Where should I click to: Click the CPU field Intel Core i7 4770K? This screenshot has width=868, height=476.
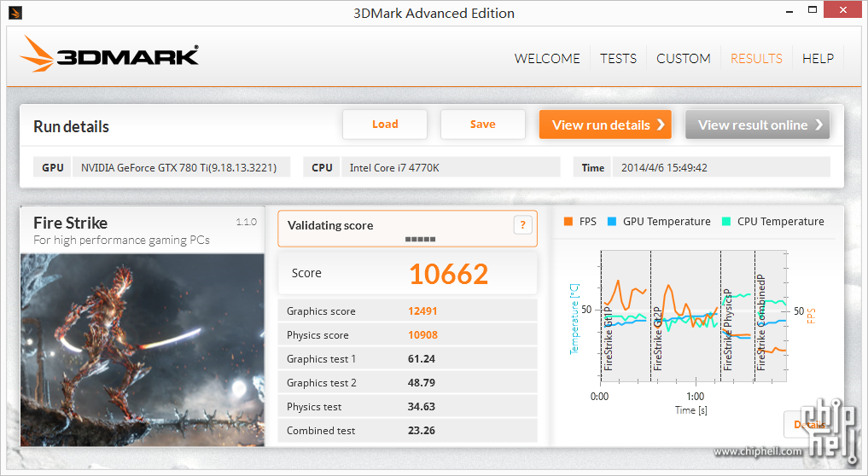[451, 167]
